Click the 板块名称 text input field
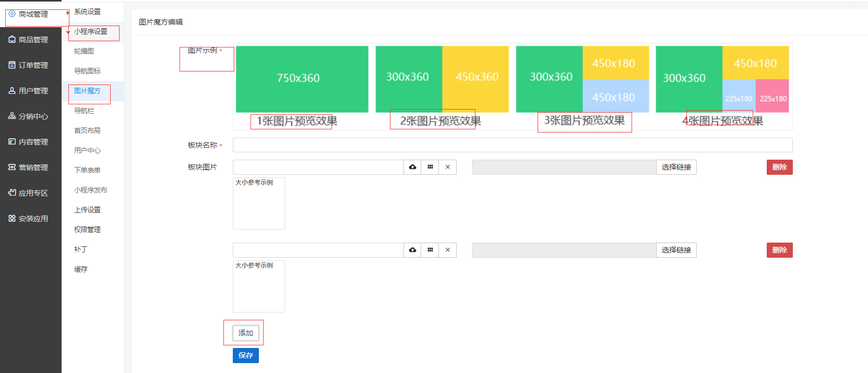 (512, 145)
